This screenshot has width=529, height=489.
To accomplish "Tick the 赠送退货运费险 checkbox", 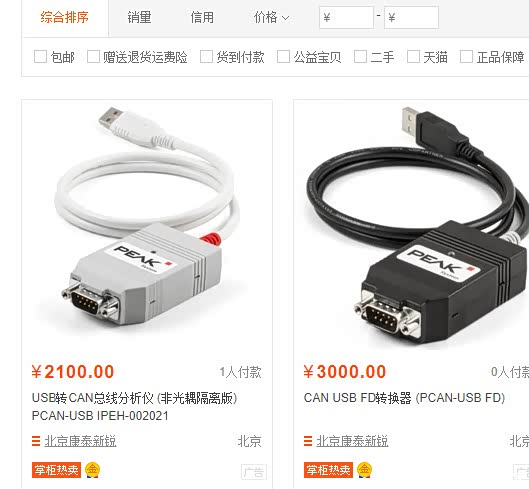I will [x=93, y=57].
